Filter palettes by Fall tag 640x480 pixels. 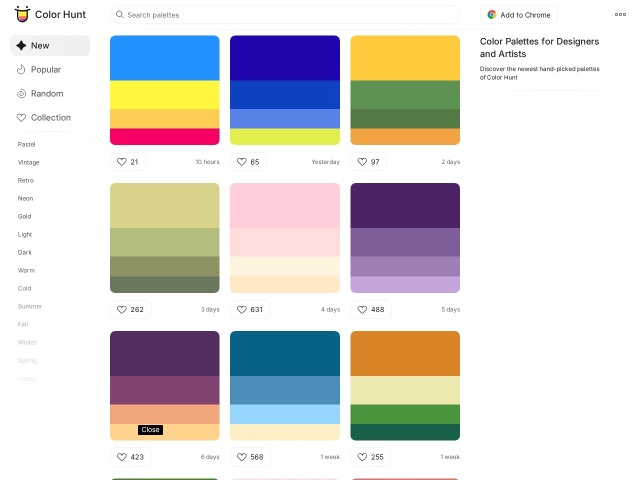tap(23, 324)
